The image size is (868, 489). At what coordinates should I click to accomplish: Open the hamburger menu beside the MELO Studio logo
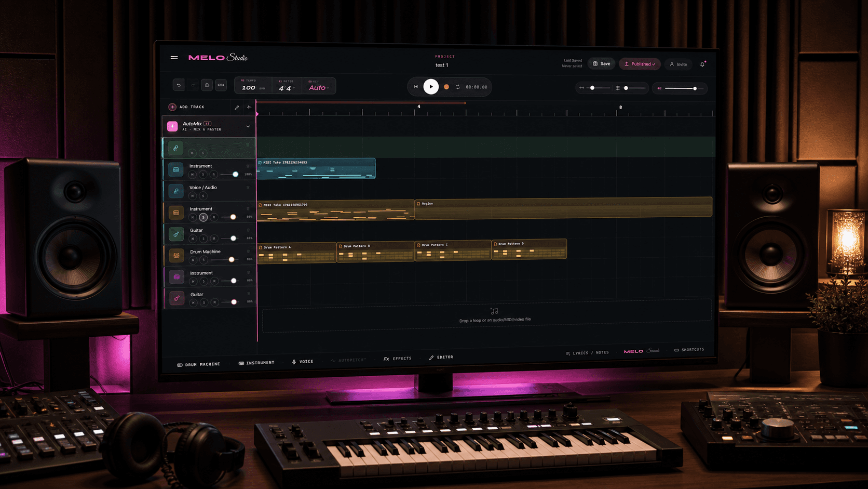(x=174, y=58)
